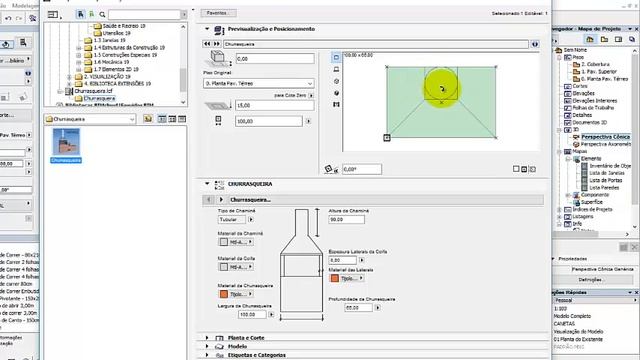The width and height of the screenshot is (640, 360).
Task: Click Project Map icon in Navigator
Action: [x=590, y=39]
